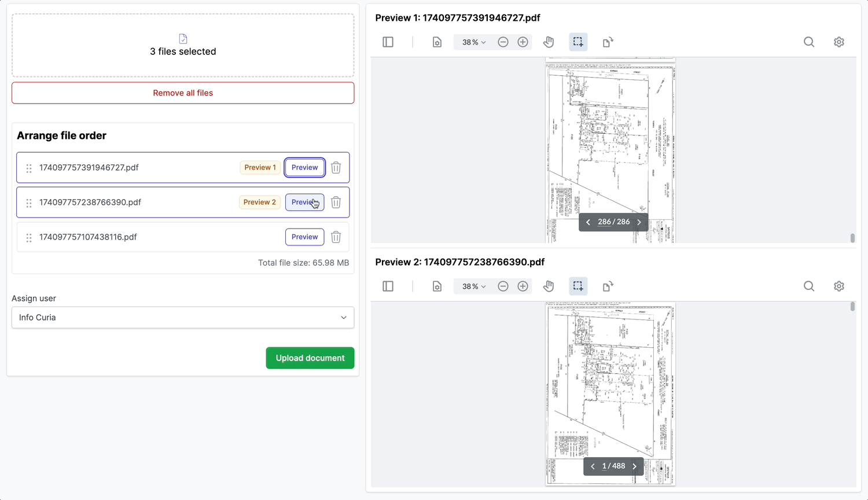Open the 38% zoom dropdown in Preview 1

pos(474,42)
